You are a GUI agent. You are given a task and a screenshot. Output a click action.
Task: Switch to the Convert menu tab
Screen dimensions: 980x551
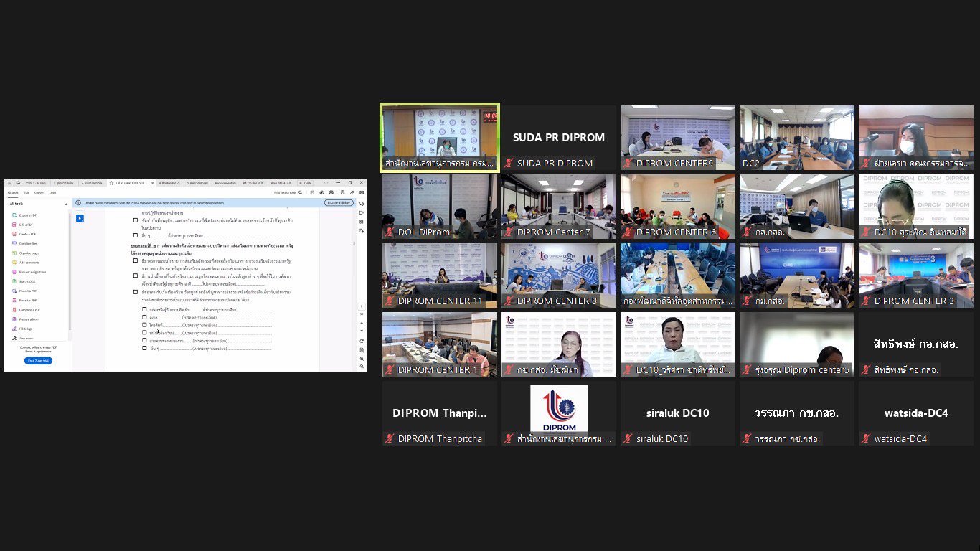(39, 192)
